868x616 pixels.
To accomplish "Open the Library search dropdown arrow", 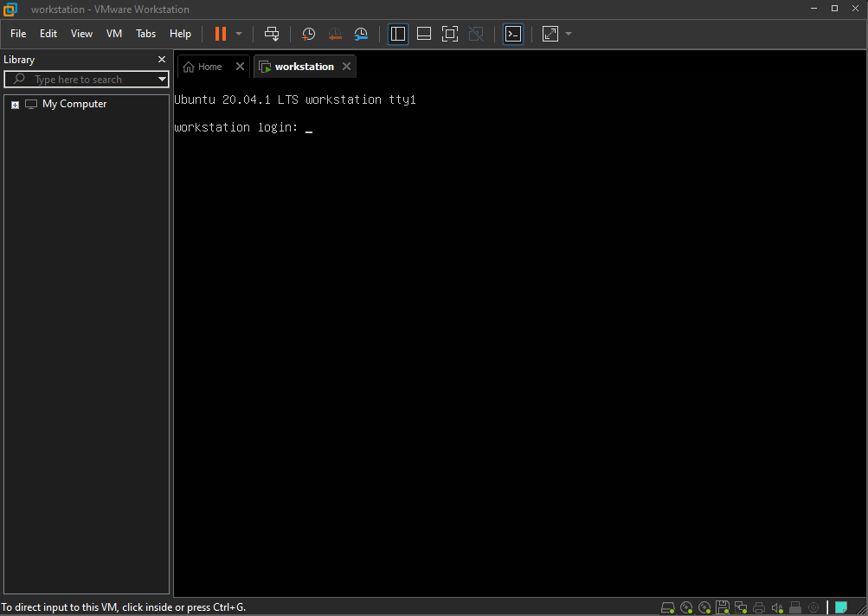I will [x=162, y=79].
